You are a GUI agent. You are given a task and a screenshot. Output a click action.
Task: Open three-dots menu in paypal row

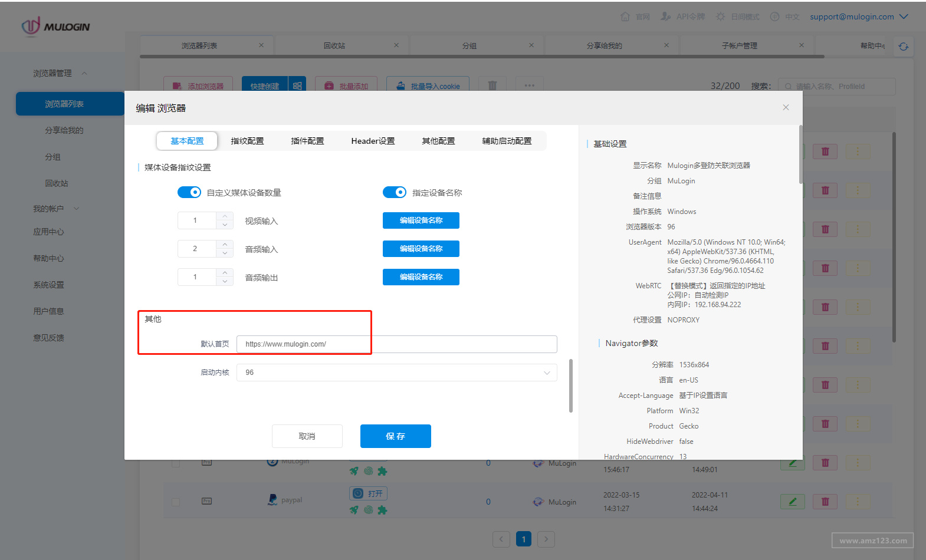pos(858,502)
